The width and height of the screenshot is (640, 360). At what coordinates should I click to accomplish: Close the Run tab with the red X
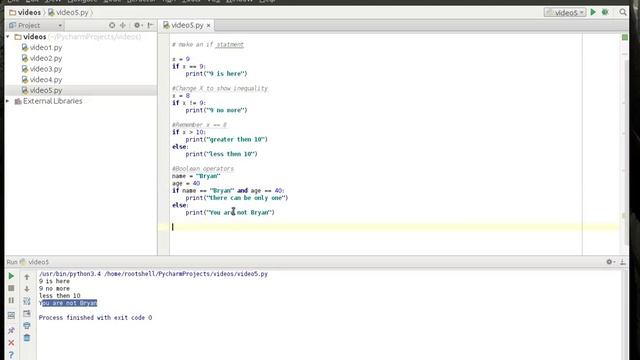pyautogui.click(x=11, y=342)
